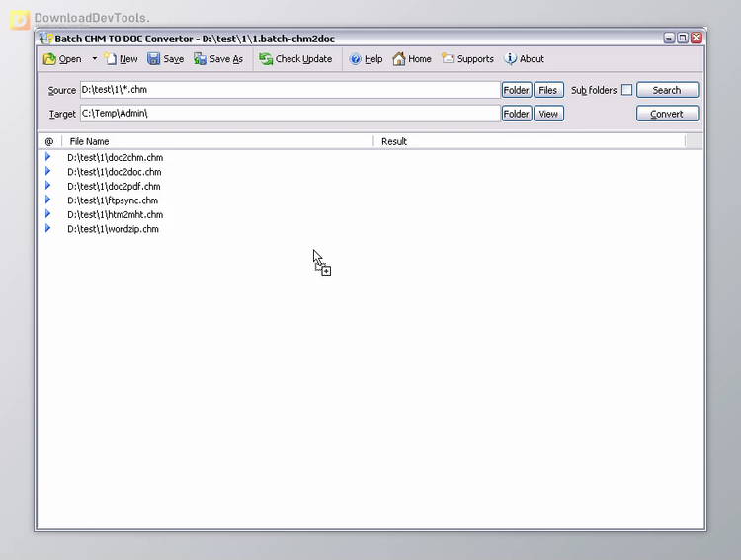Click the Open toolbar icon
This screenshot has width=741, height=560.
tap(49, 59)
